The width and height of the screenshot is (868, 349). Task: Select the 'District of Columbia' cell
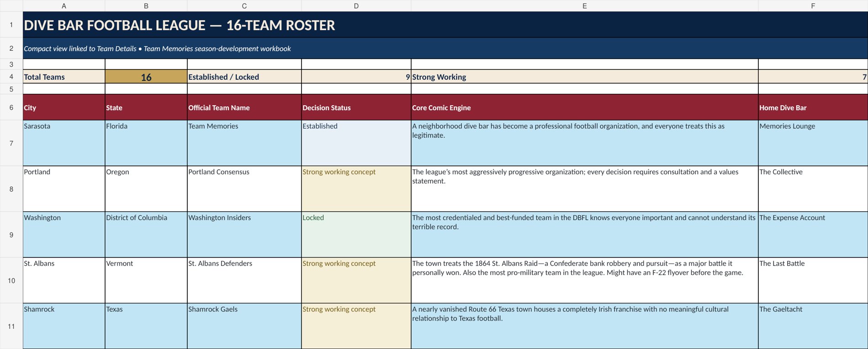146,235
